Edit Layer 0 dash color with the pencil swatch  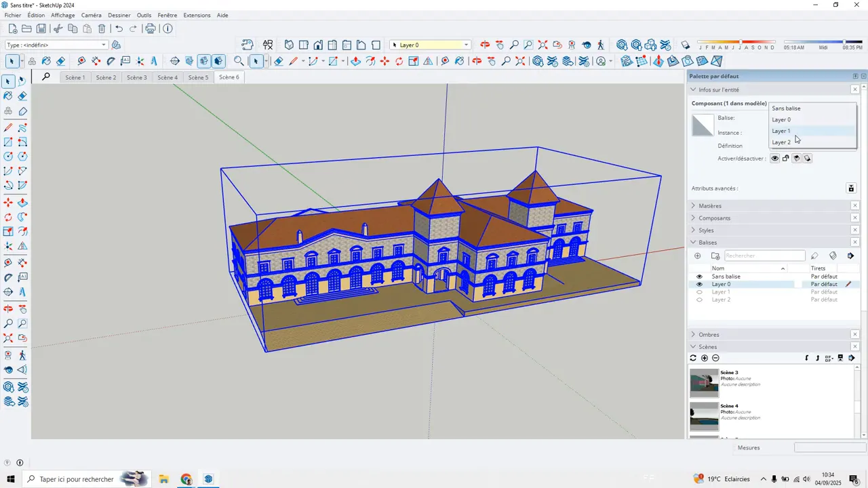pyautogui.click(x=848, y=284)
